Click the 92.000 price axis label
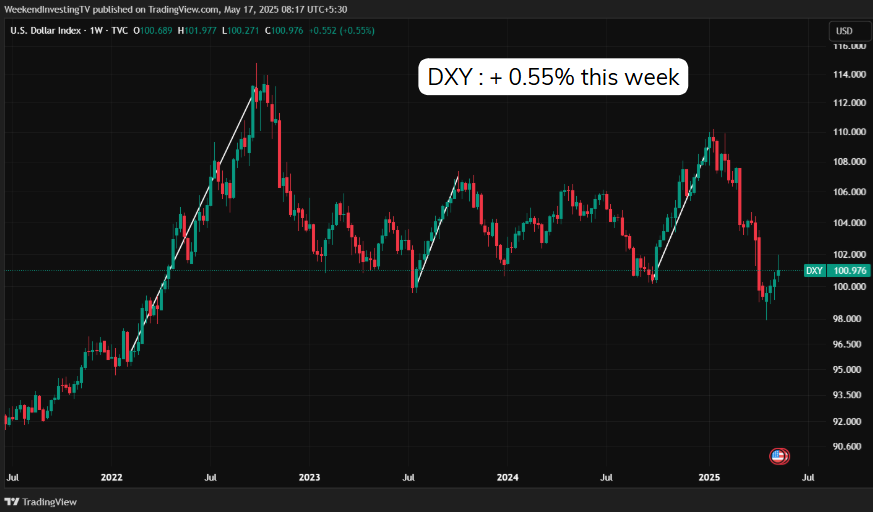873x512 pixels. (x=849, y=421)
